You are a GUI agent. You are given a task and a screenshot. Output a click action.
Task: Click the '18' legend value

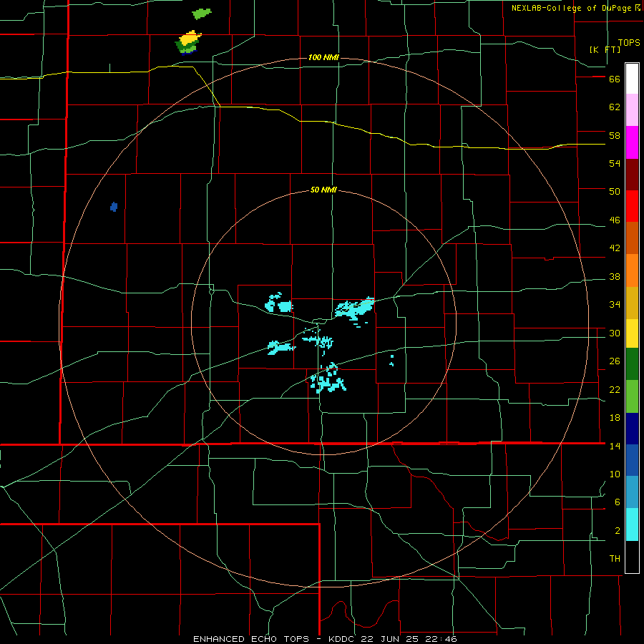[x=615, y=418]
